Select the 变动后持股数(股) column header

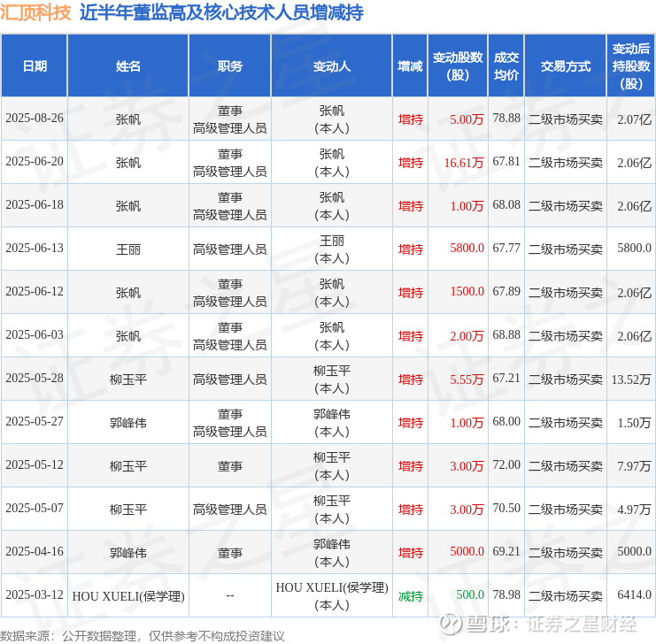click(x=631, y=66)
